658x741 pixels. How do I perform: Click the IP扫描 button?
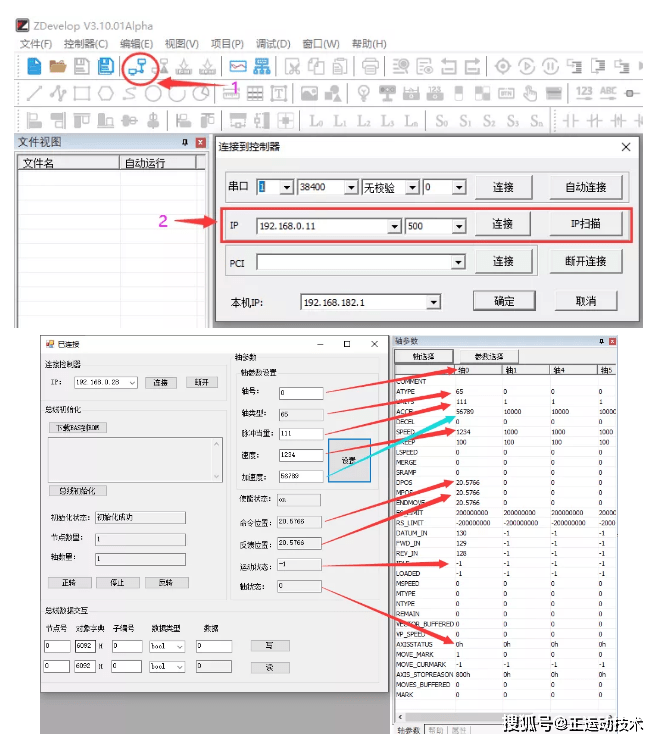coord(586,224)
